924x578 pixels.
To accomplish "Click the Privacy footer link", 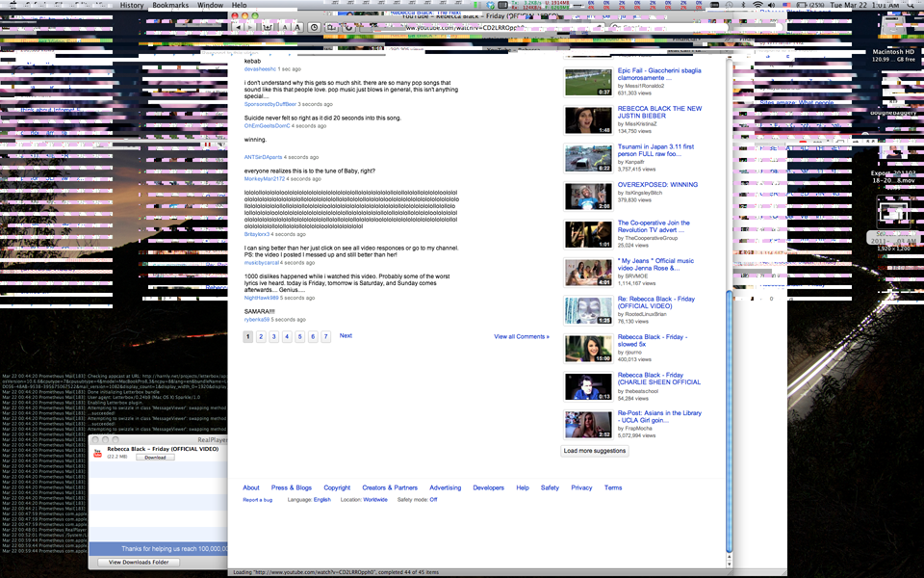I will point(581,487).
